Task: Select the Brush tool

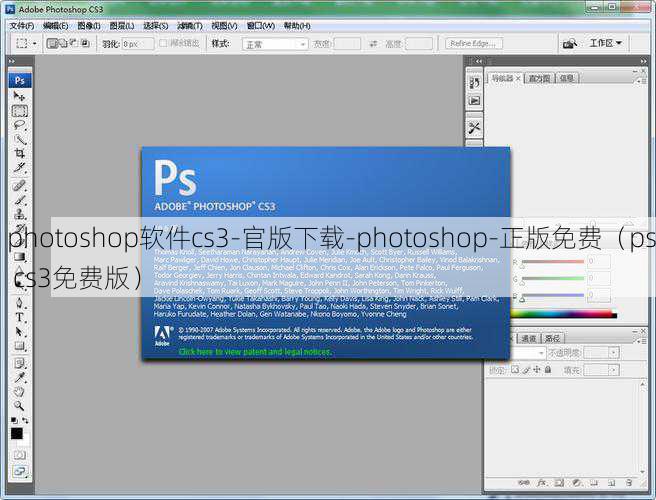Action: pos(19,200)
